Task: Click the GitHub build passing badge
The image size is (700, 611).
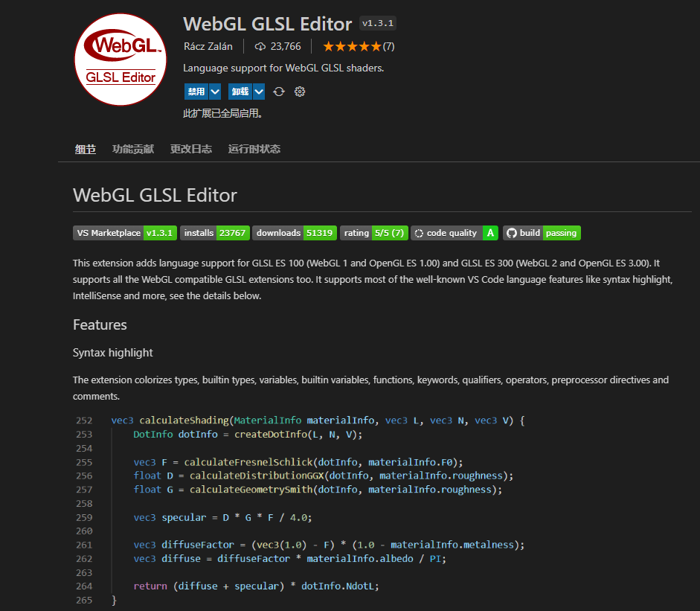Action: 542,233
